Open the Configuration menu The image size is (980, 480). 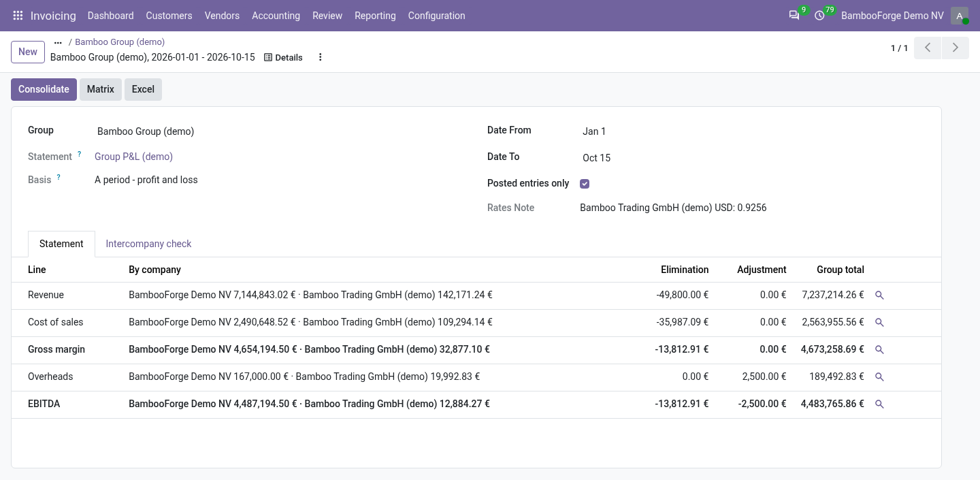[437, 16]
